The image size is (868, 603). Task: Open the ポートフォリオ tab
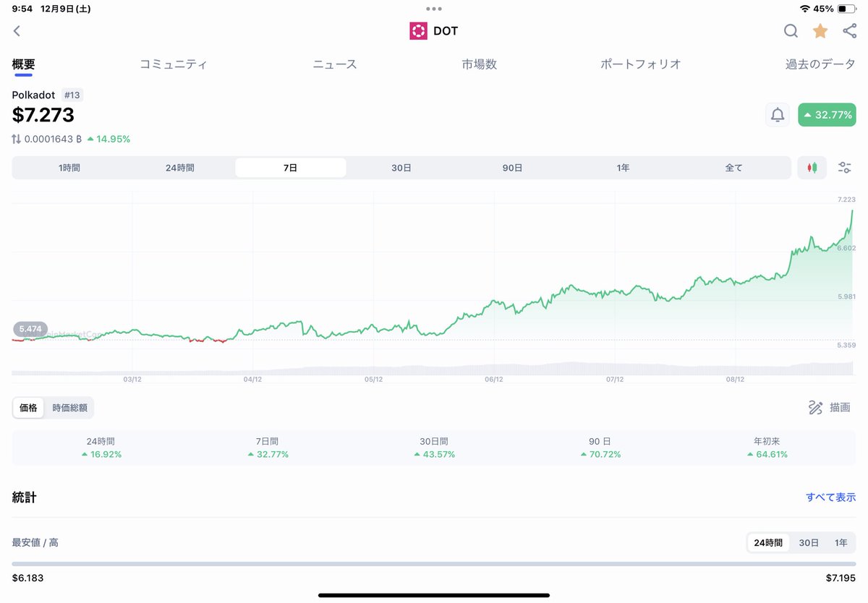[641, 64]
